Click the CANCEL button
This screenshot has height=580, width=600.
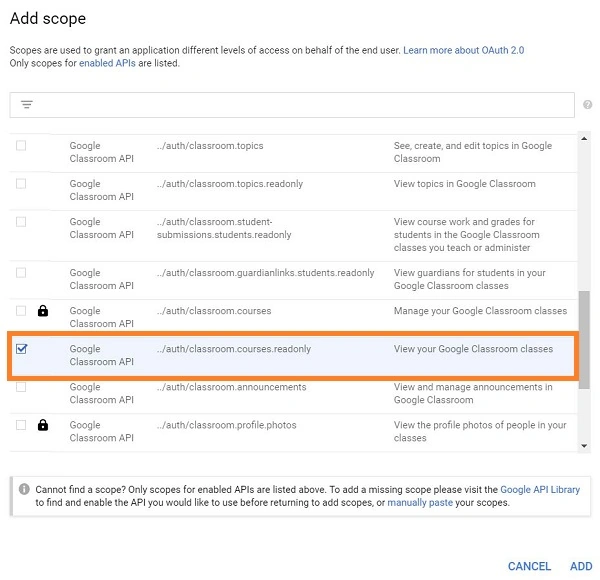click(529, 566)
